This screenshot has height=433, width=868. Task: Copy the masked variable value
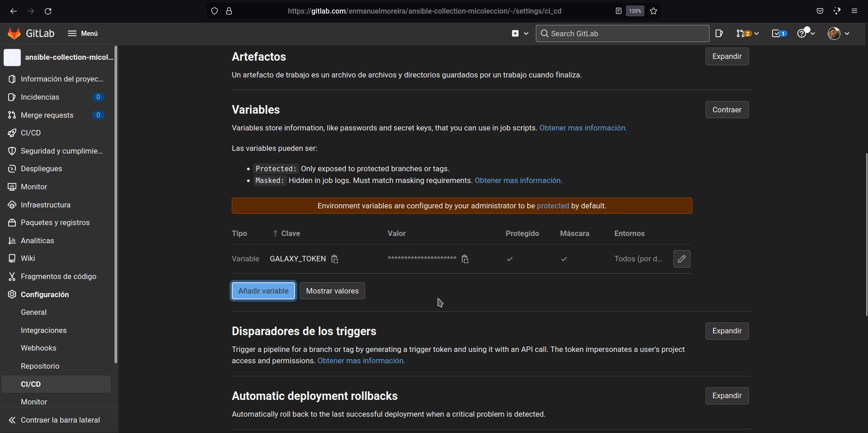point(465,259)
